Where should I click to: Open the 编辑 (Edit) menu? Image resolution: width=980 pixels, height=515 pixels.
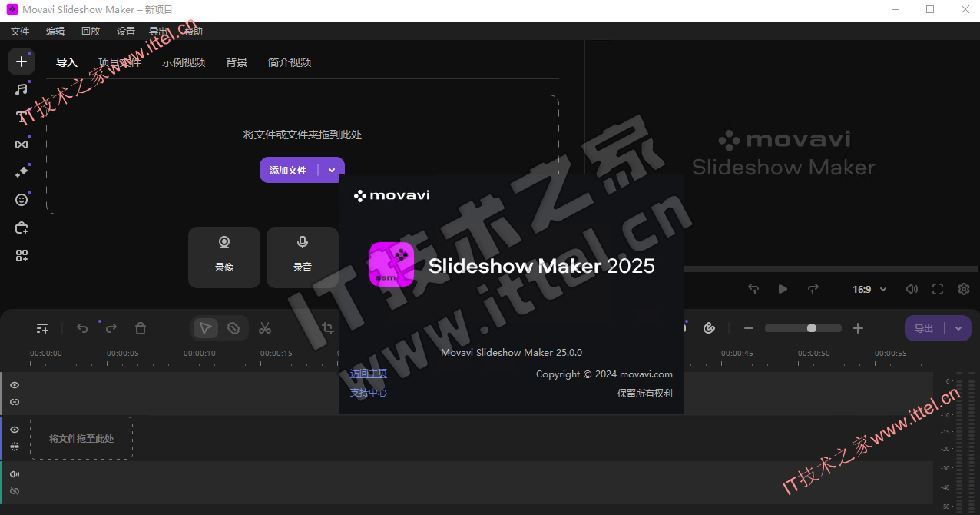[55, 32]
